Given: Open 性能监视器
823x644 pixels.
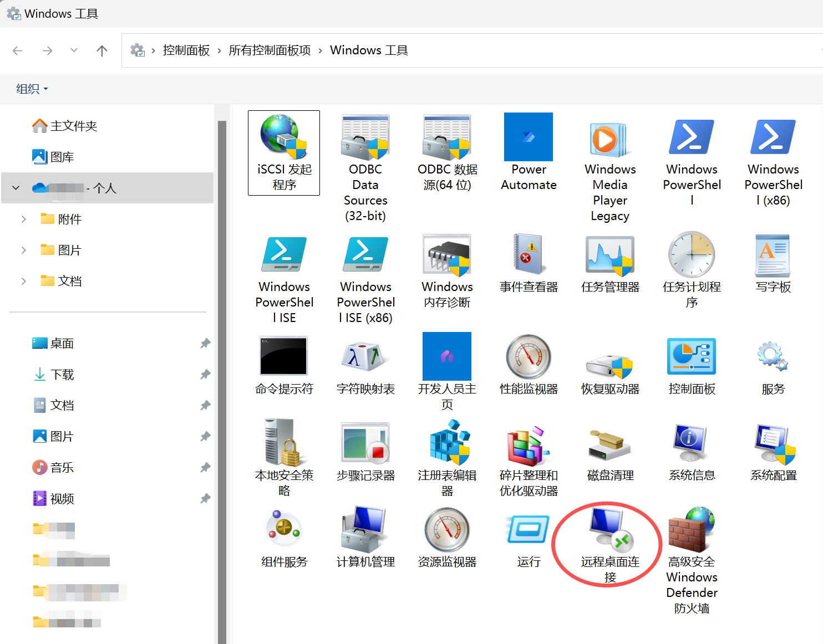Looking at the screenshot, I should [529, 365].
